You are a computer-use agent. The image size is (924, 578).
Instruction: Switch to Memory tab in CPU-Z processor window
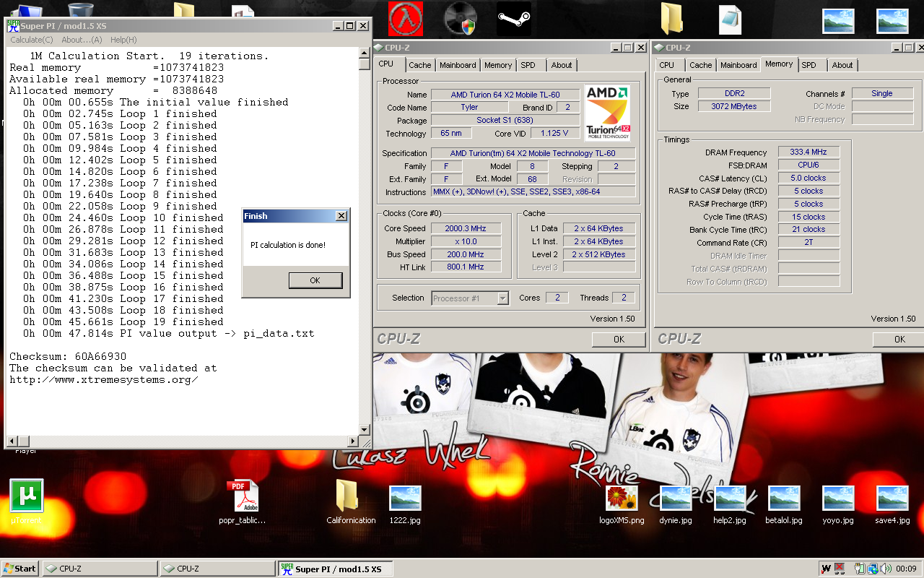click(498, 65)
